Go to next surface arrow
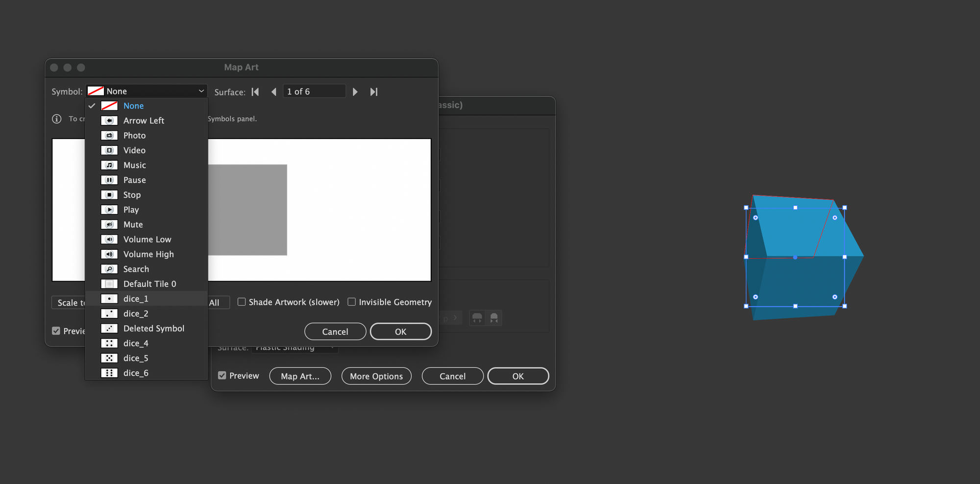980x484 pixels. pyautogui.click(x=355, y=92)
